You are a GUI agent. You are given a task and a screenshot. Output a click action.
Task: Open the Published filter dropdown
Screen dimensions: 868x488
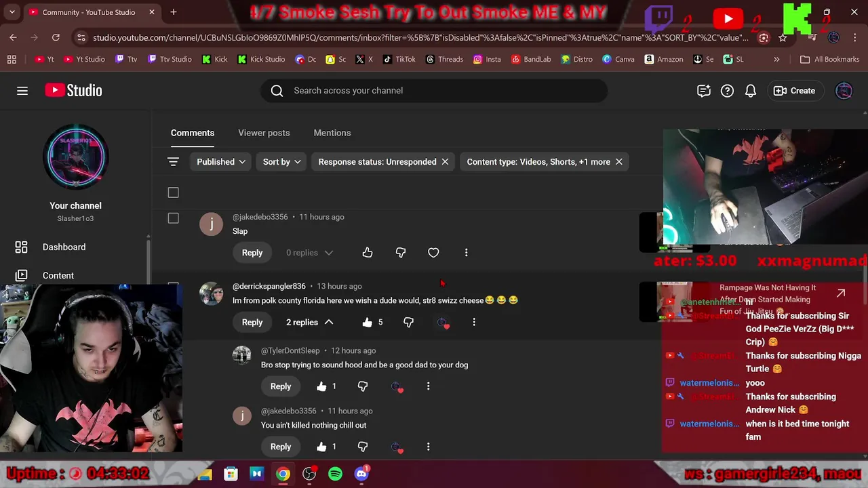tap(221, 162)
